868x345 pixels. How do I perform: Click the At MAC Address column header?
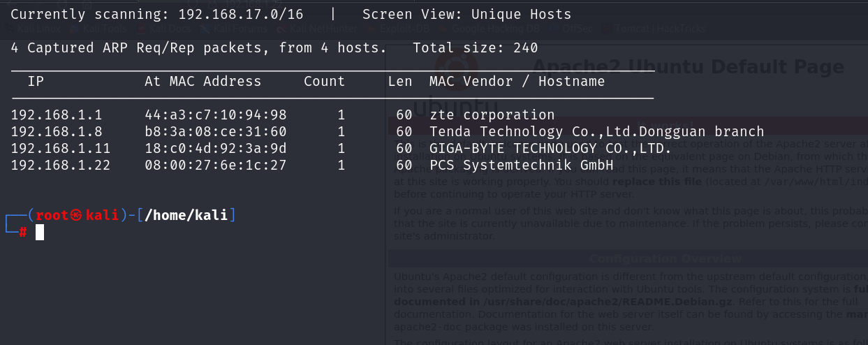click(203, 82)
